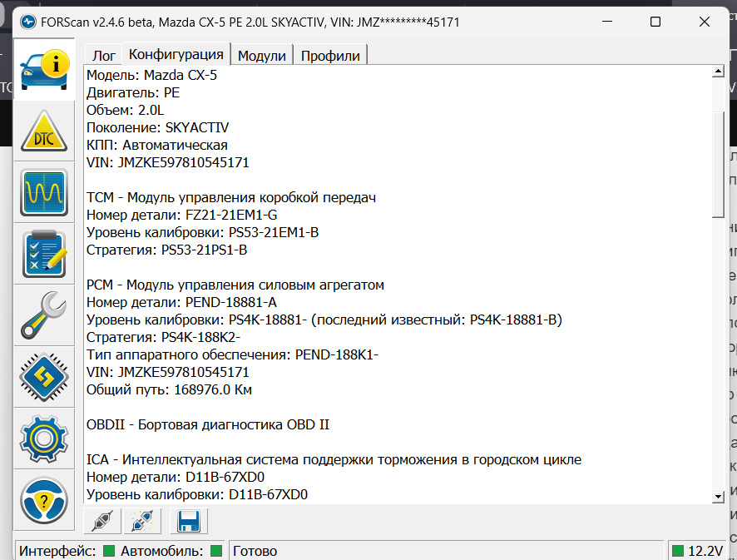Select the Конфигурация tab

176,54
